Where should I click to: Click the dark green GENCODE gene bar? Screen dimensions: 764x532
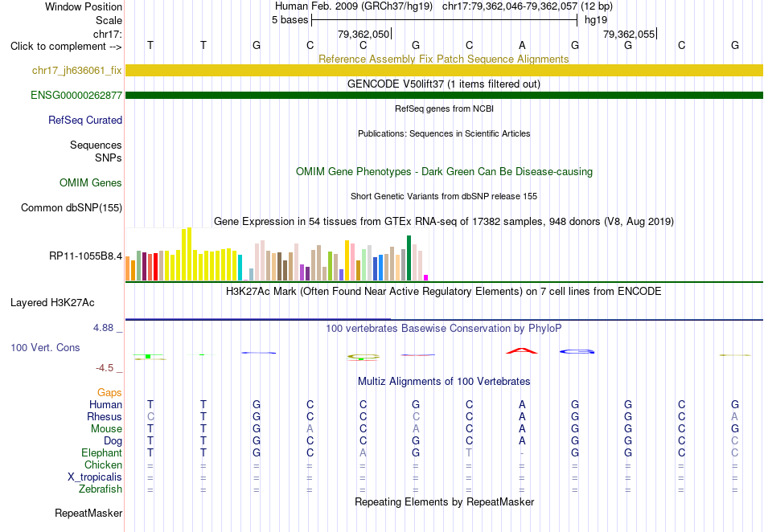click(445, 95)
